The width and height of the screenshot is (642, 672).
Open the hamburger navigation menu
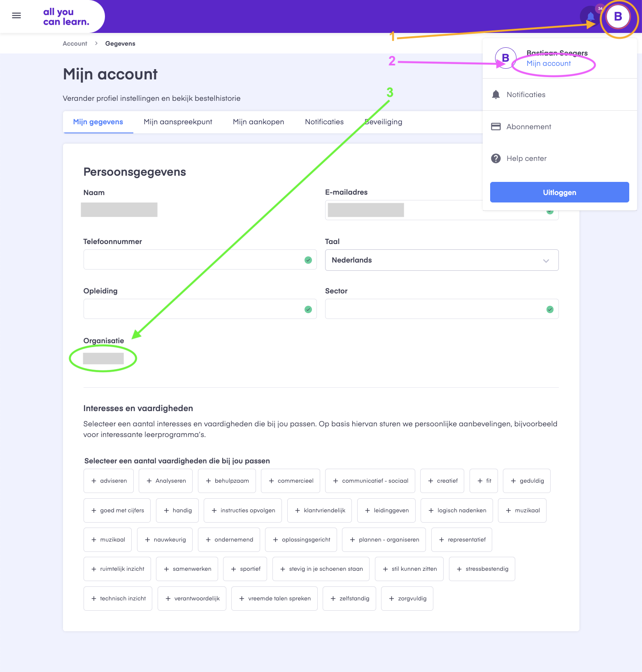pyautogui.click(x=16, y=16)
